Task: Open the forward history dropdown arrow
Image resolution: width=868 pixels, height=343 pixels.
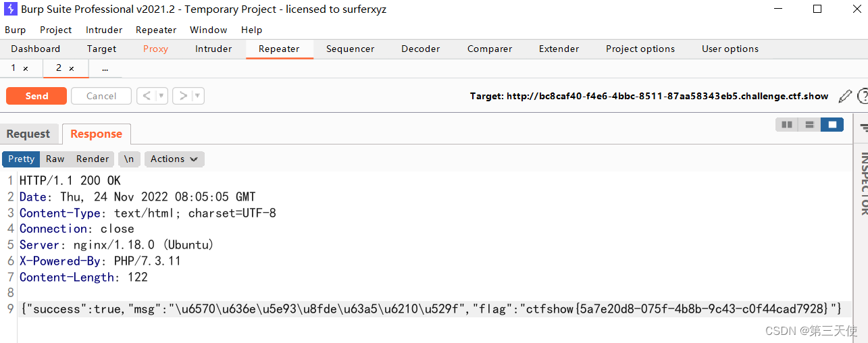Action: pyautogui.click(x=198, y=96)
